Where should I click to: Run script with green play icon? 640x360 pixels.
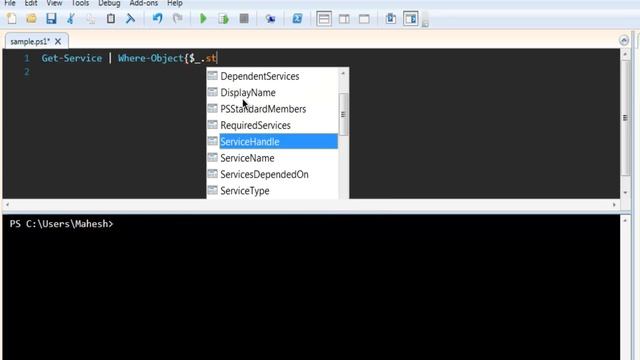203,19
